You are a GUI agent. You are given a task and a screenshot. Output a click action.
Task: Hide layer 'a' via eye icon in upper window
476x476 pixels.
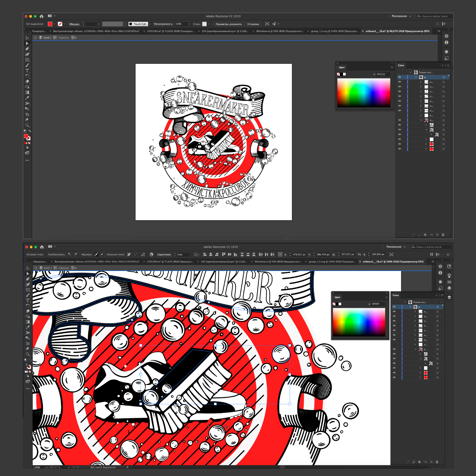click(x=400, y=77)
